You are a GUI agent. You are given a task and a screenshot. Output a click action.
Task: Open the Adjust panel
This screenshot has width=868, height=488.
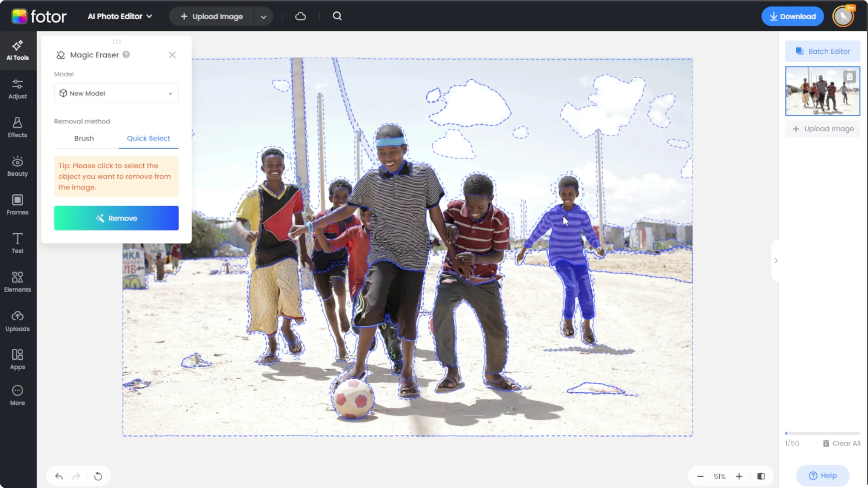[x=17, y=89]
